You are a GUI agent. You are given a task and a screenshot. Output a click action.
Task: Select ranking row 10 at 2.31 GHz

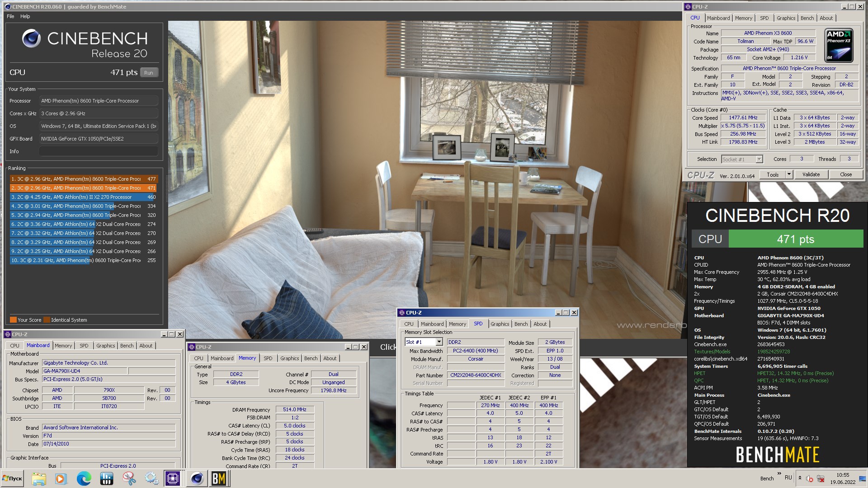pos(84,260)
